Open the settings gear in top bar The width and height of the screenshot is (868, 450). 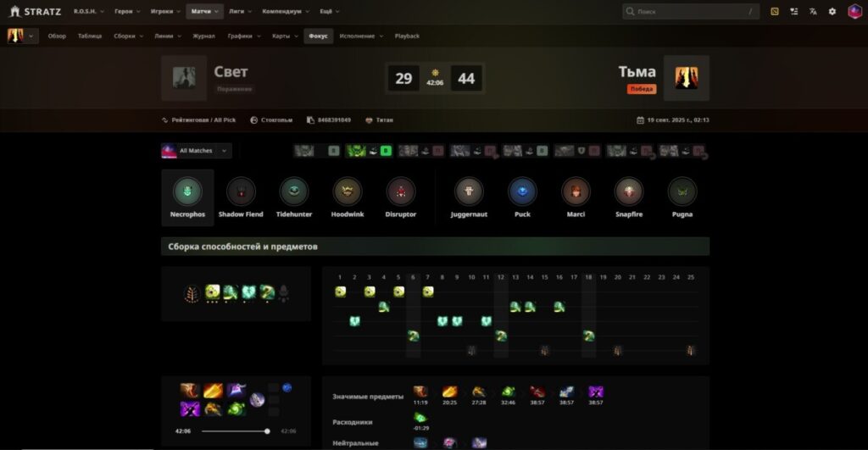[832, 12]
